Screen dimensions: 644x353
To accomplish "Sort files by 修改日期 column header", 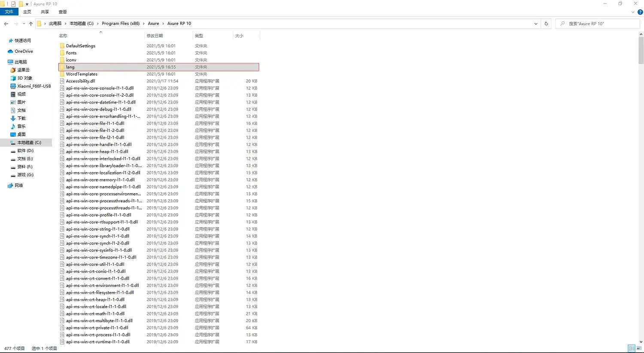I will click(x=155, y=36).
